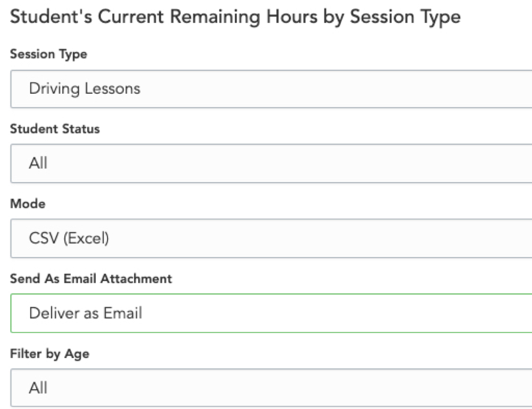Select the 'CSV (Excel)' value text
The width and height of the screenshot is (532, 409).
(x=69, y=238)
